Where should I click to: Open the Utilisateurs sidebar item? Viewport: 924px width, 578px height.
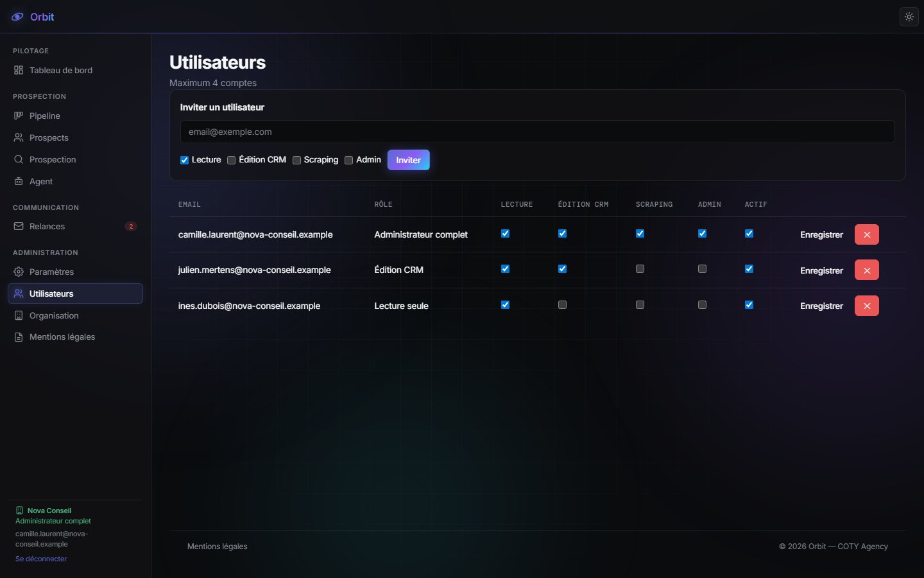point(75,293)
